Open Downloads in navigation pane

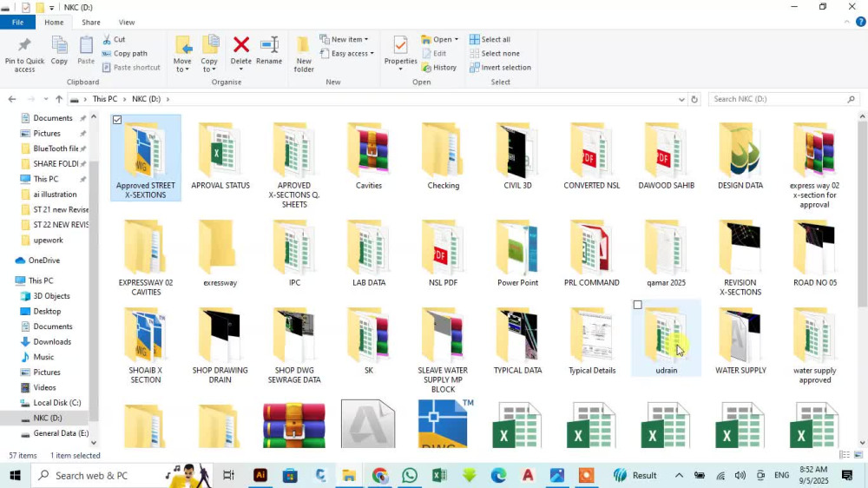[x=52, y=342]
